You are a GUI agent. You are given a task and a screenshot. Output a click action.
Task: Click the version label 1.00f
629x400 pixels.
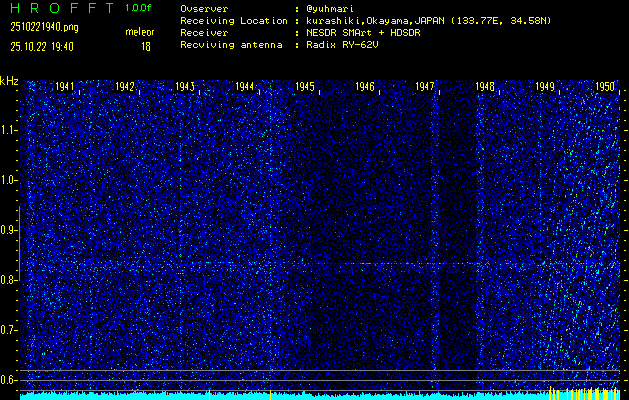pyautogui.click(x=139, y=8)
